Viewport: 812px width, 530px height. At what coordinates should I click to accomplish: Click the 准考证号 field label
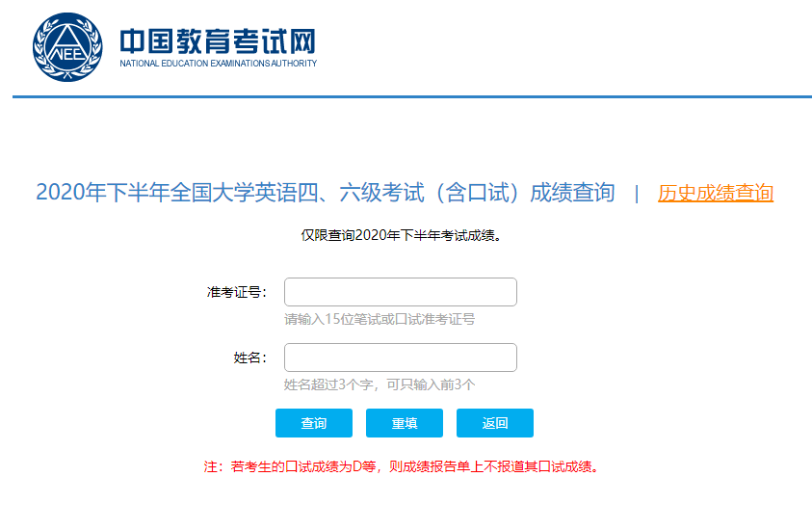pyautogui.click(x=236, y=292)
